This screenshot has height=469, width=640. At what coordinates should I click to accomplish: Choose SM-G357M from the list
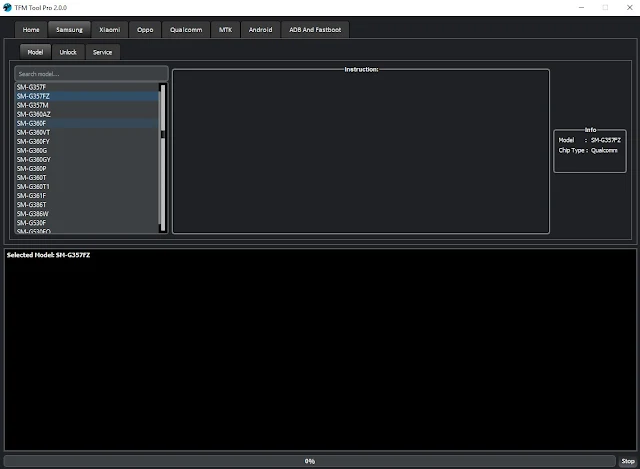(x=87, y=105)
